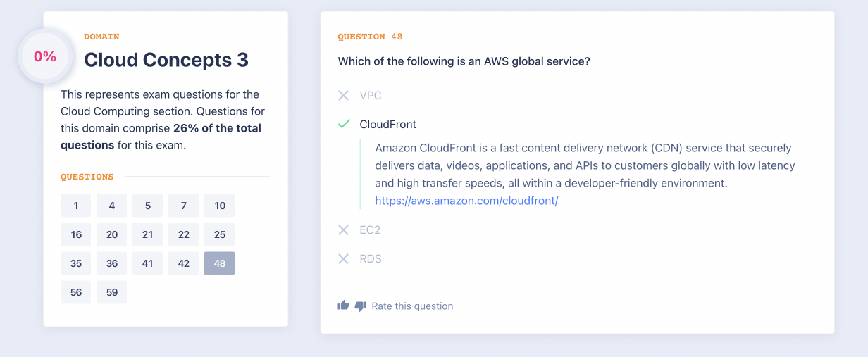This screenshot has height=357, width=868.
Task: Click the X icon beside VPC
Action: (344, 95)
